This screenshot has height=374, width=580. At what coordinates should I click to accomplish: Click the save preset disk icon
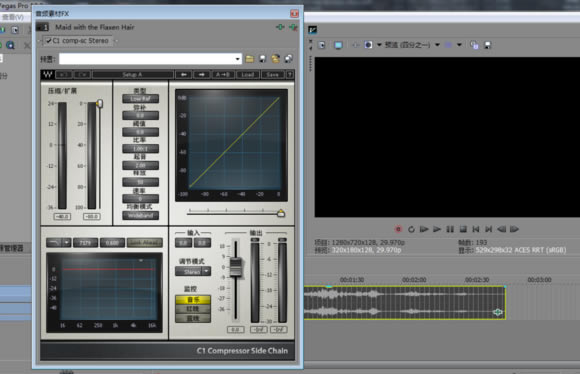click(262, 58)
